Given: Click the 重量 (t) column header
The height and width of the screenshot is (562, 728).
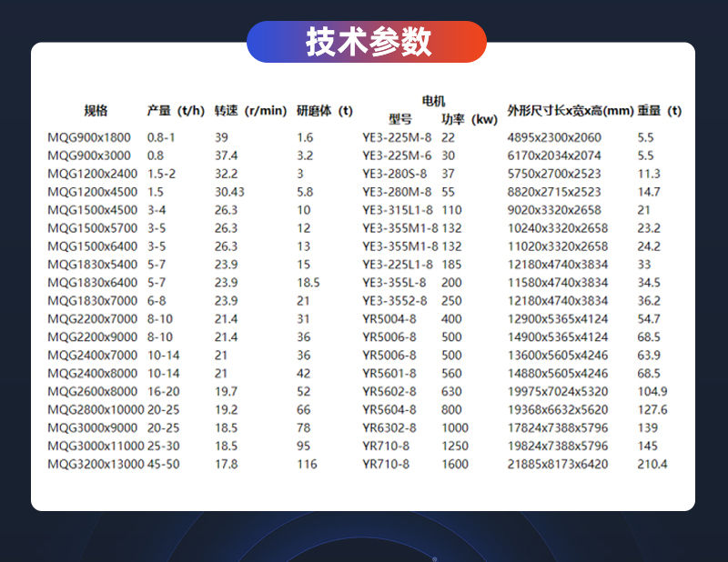Looking at the screenshot, I should point(659,111).
